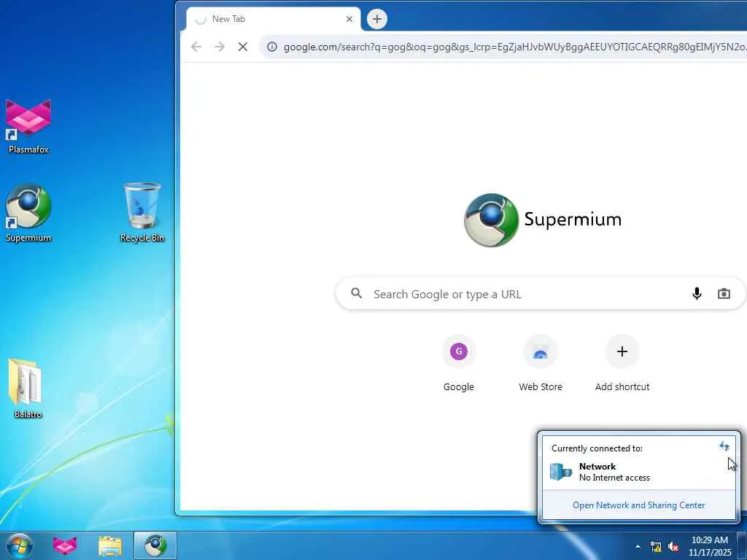Viewport: 747px width, 560px height.
Task: Open a new browser tab
Action: (x=377, y=19)
